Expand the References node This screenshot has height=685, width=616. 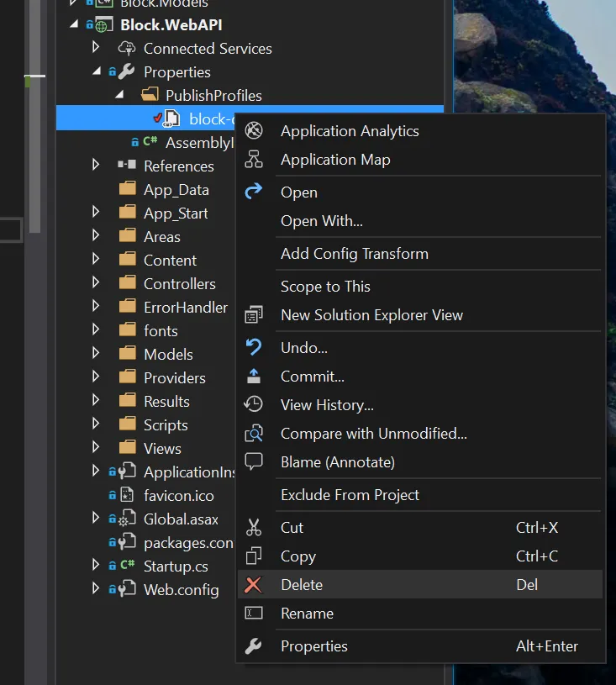[x=96, y=166]
